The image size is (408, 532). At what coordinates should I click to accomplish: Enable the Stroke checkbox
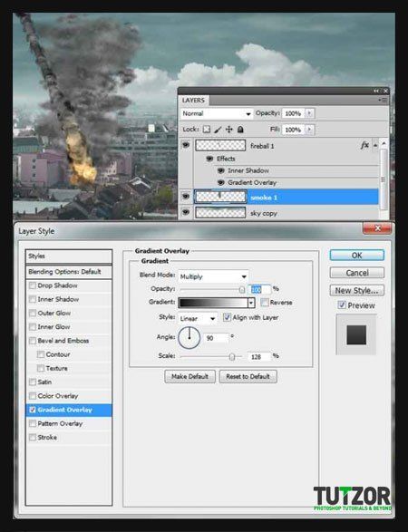point(33,438)
